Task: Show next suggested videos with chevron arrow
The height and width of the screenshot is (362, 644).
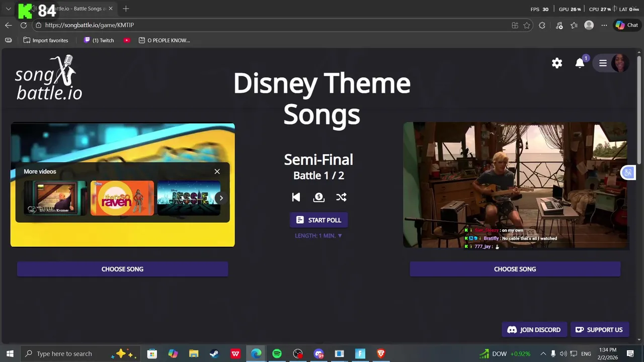Action: (221, 198)
